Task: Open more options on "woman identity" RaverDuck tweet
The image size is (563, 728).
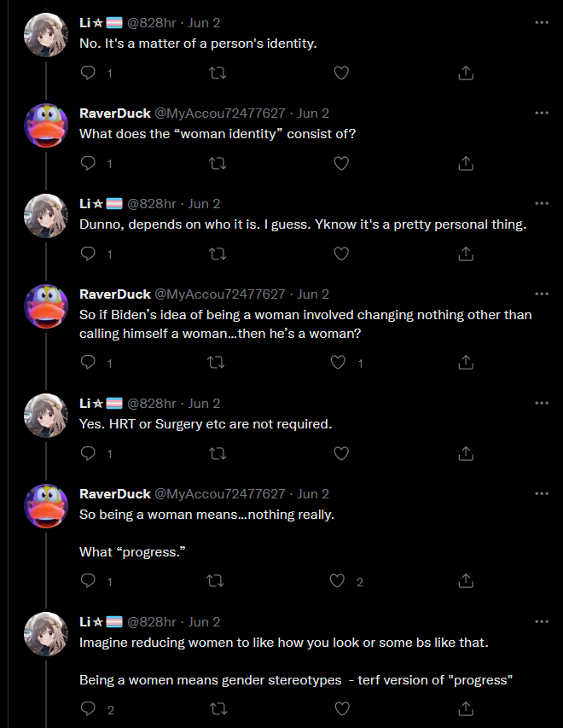Action: [542, 113]
